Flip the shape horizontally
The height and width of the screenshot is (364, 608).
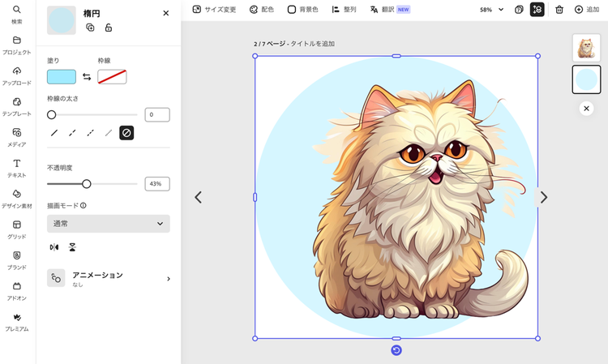tap(54, 247)
